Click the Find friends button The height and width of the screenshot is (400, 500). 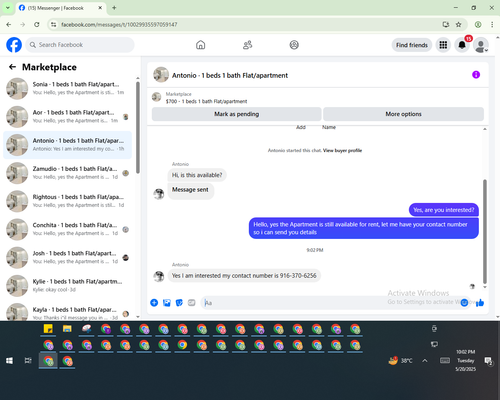412,45
